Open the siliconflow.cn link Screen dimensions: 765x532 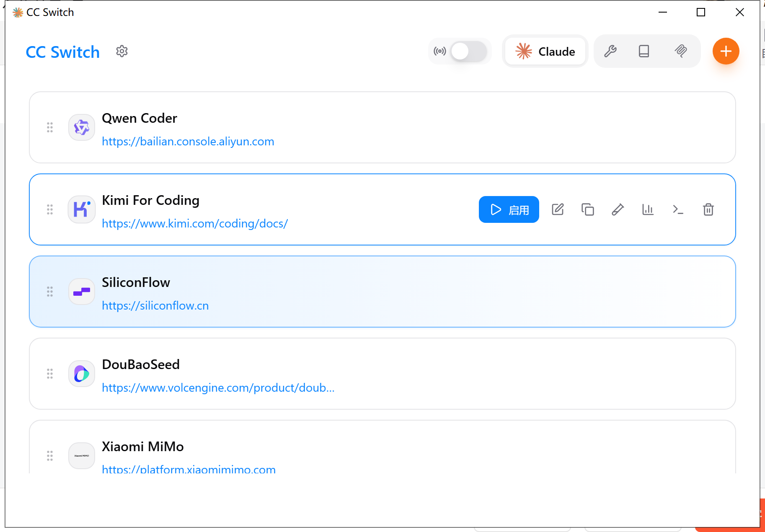155,306
